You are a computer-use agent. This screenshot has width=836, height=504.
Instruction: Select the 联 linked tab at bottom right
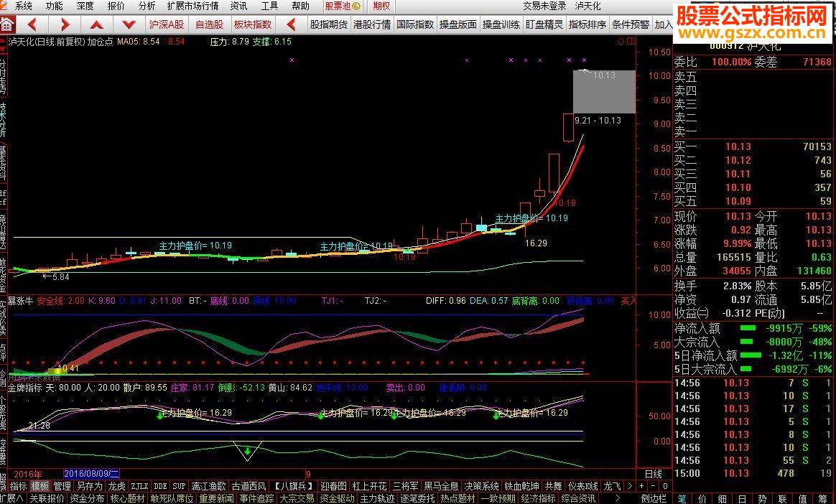(x=783, y=499)
